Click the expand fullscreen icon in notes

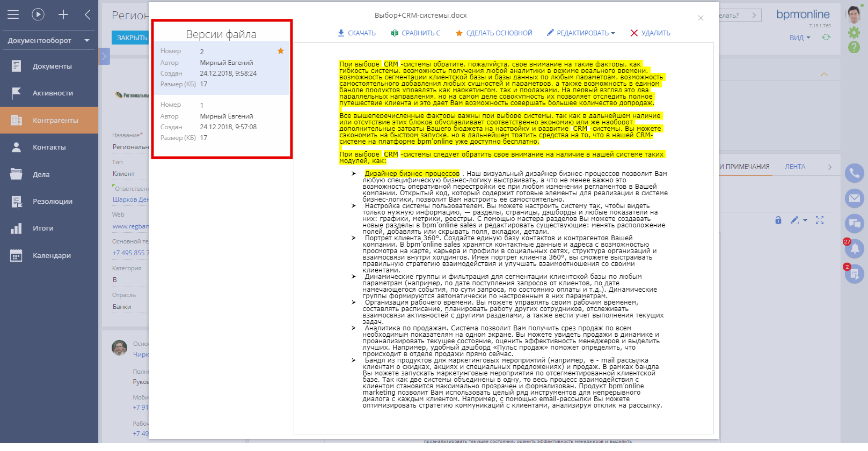[820, 220]
